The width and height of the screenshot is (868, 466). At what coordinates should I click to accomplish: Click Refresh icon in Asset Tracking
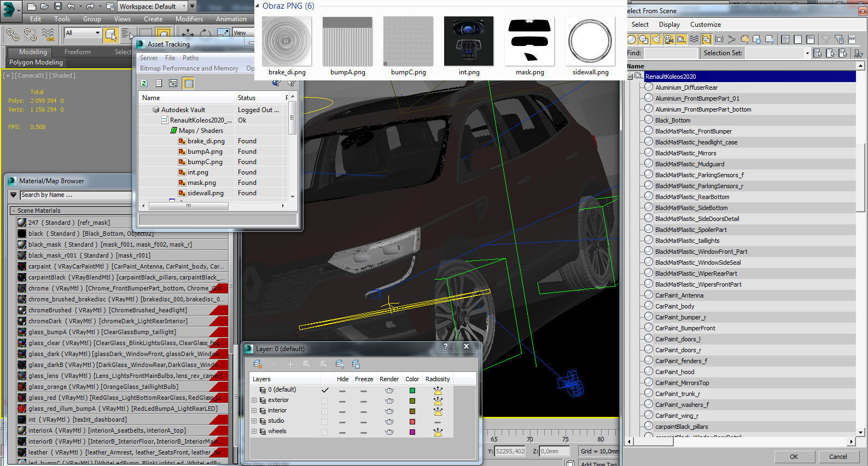(144, 83)
